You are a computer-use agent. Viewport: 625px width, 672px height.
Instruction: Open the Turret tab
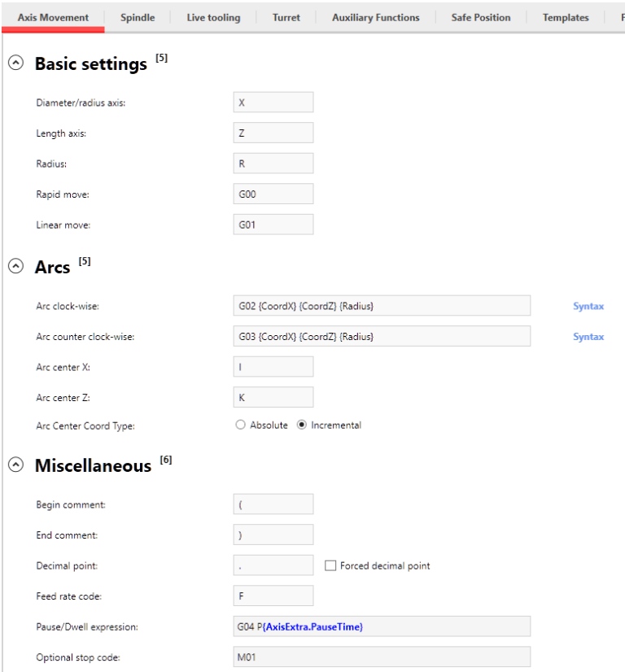(x=286, y=18)
